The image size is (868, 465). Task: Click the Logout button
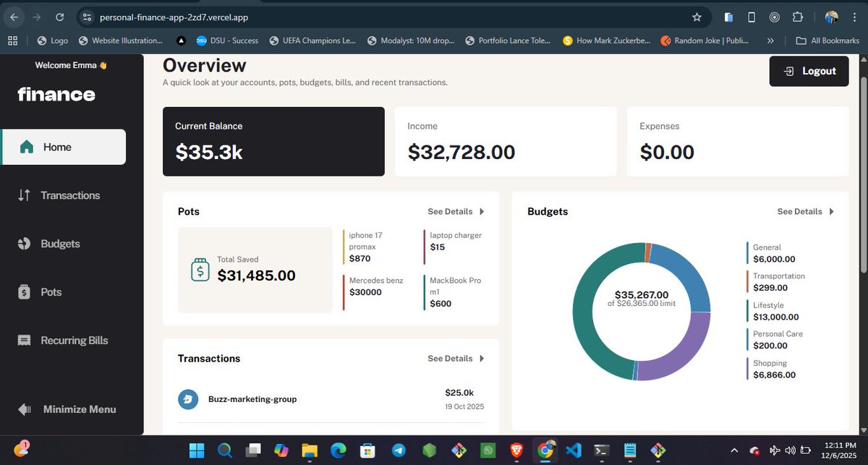pyautogui.click(x=809, y=71)
